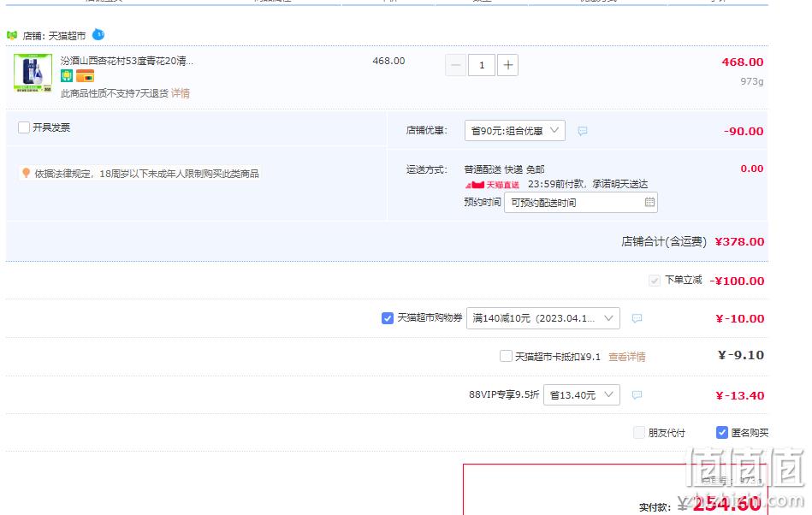The image size is (812, 515).
Task: Click the quantity input field showing 1
Action: 482,65
